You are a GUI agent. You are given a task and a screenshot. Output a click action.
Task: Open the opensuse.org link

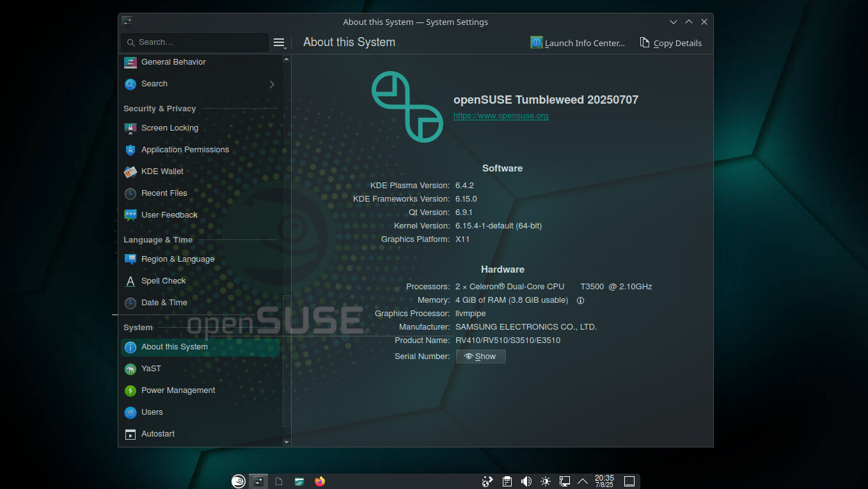coord(500,116)
